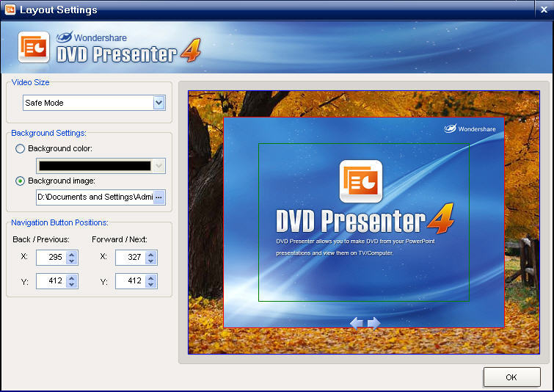This screenshot has height=392, width=554.
Task: Expand the background color dropdown arrow
Action: (x=159, y=166)
